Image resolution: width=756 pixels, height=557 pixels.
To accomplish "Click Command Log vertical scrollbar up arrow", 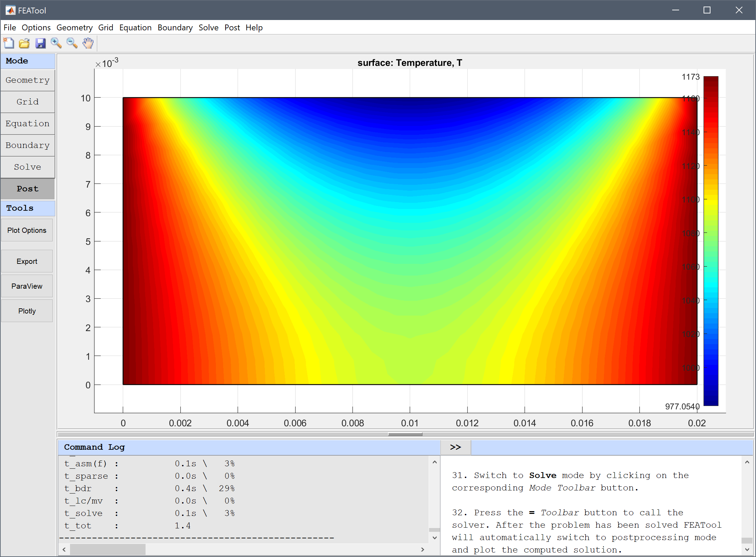I will (x=435, y=462).
